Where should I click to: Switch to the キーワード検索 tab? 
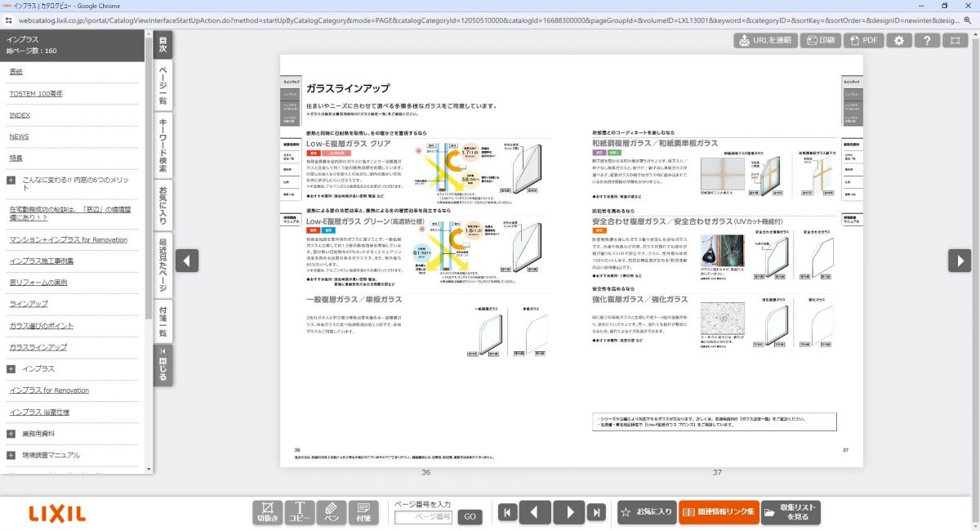[163, 144]
